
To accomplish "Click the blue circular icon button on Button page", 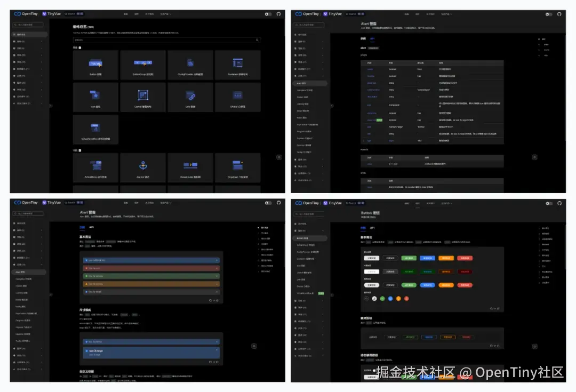I will 390,299.
